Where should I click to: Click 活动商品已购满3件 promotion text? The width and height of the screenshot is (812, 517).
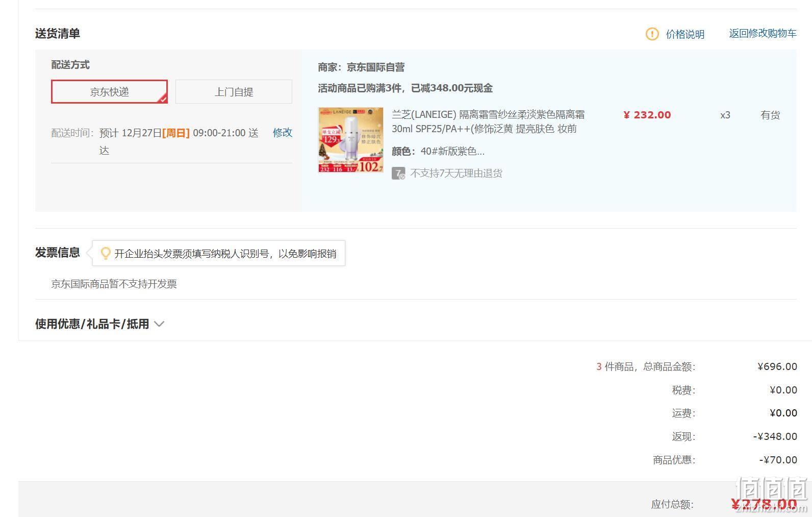point(405,88)
